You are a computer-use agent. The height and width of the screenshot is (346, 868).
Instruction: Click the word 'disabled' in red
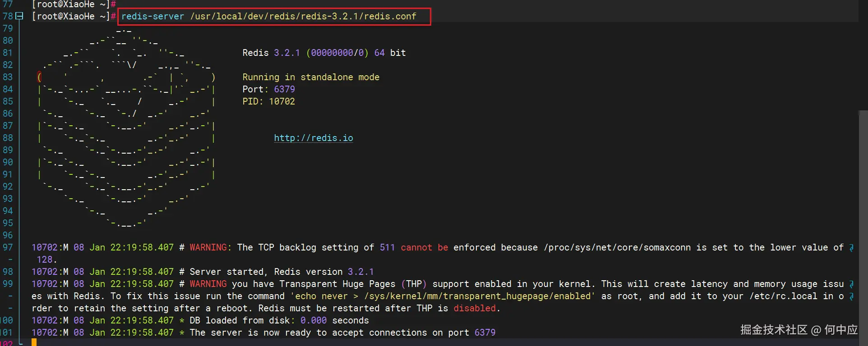474,308
